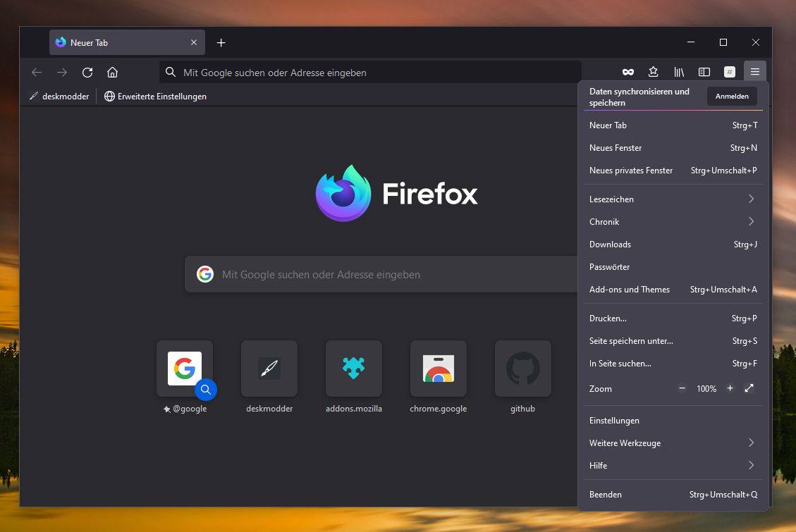The image size is (796, 532).
Task: Go forward using the forward arrow
Action: pos(62,73)
